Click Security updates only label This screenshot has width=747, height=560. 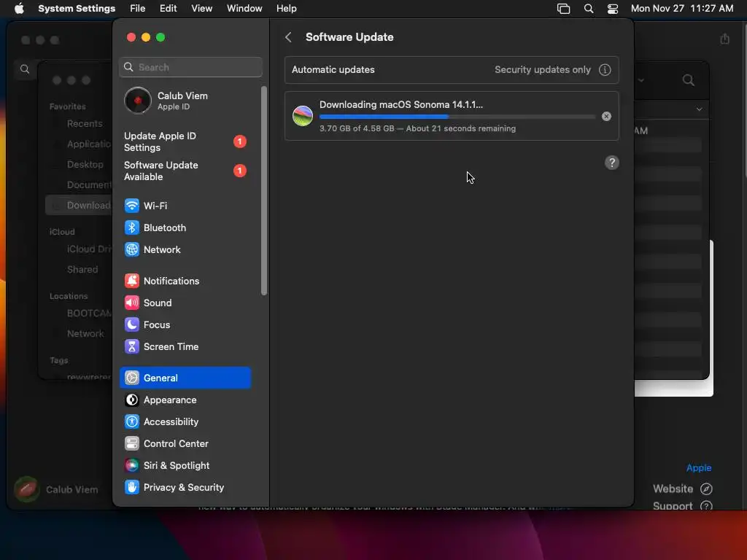click(543, 69)
